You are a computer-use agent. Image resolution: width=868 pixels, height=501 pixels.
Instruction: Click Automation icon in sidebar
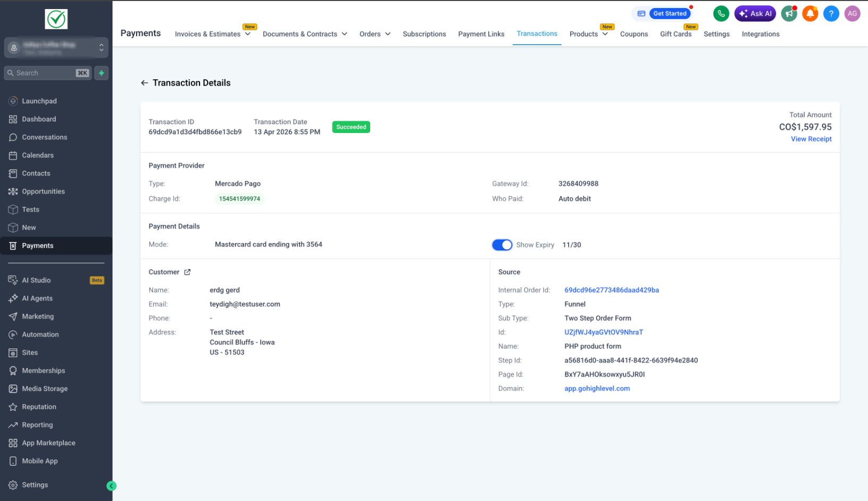[13, 335]
